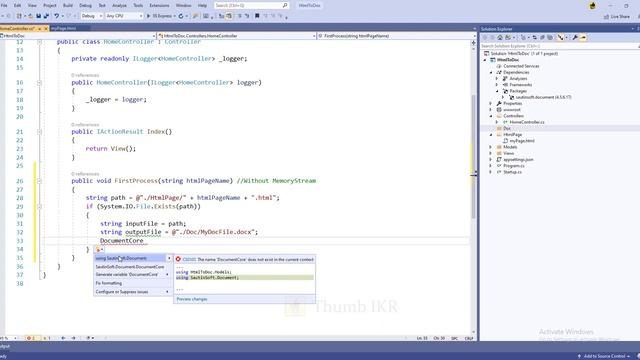Click Add to Source Control in status bar
The height and width of the screenshot is (360, 640).
pyautogui.click(x=604, y=356)
